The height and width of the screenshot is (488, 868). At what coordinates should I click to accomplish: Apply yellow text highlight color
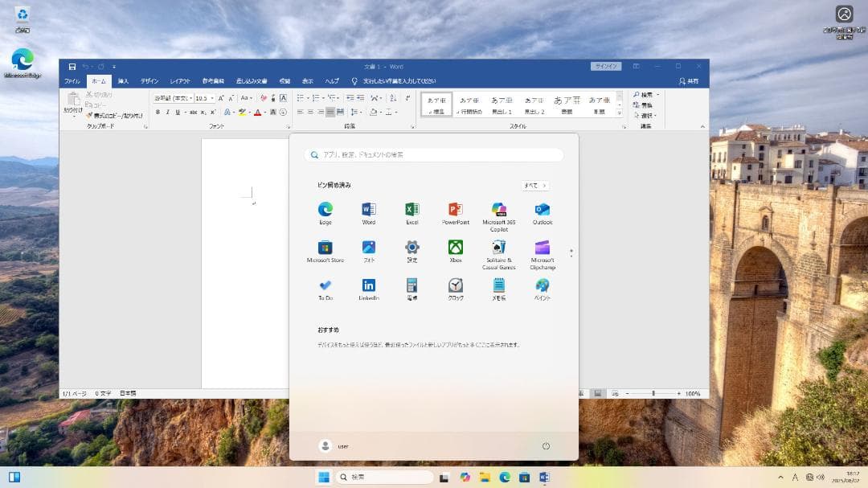pos(241,113)
